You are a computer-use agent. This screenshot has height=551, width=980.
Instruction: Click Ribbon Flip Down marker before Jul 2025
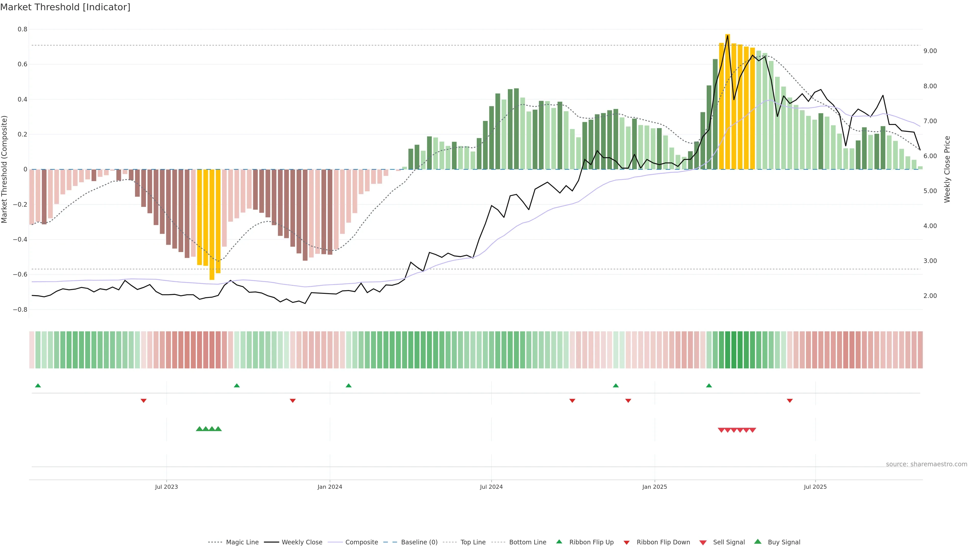(790, 401)
